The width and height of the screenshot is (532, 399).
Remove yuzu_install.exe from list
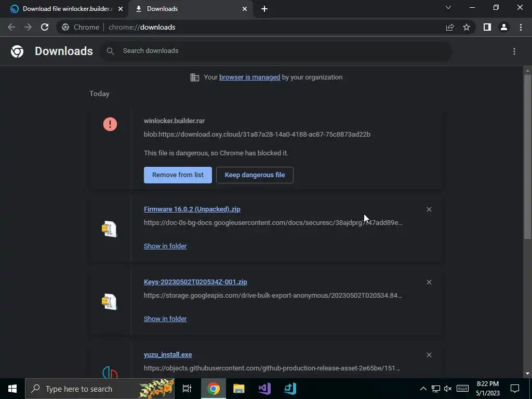click(429, 355)
